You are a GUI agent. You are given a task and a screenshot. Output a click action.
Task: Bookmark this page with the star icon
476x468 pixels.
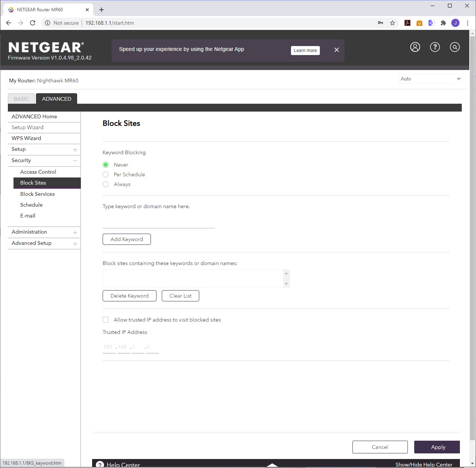click(x=392, y=23)
